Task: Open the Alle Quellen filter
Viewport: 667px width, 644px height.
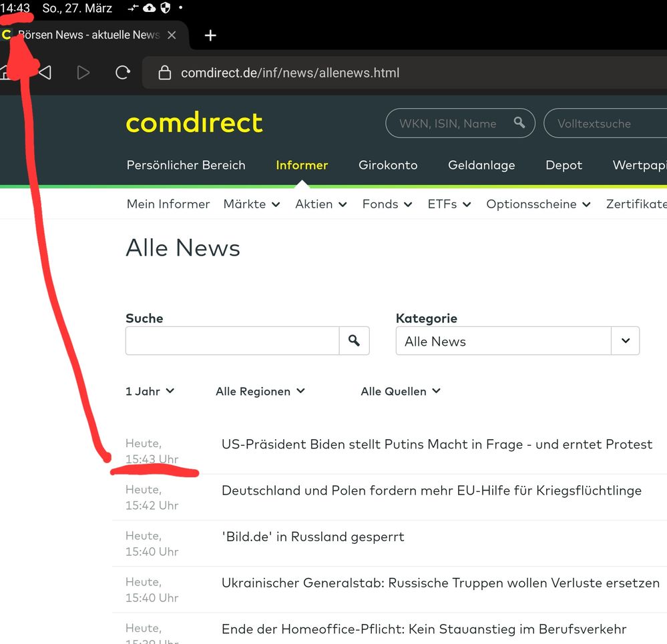Action: pyautogui.click(x=401, y=391)
